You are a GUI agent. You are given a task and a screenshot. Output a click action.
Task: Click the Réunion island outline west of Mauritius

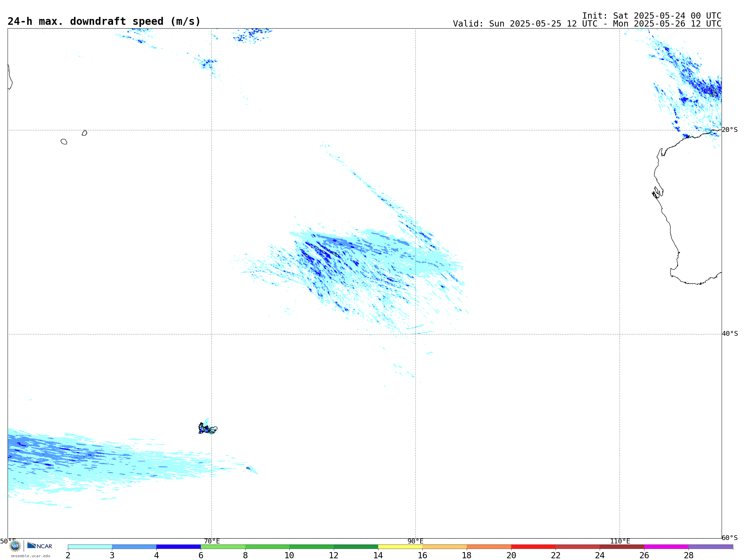pyautogui.click(x=64, y=142)
